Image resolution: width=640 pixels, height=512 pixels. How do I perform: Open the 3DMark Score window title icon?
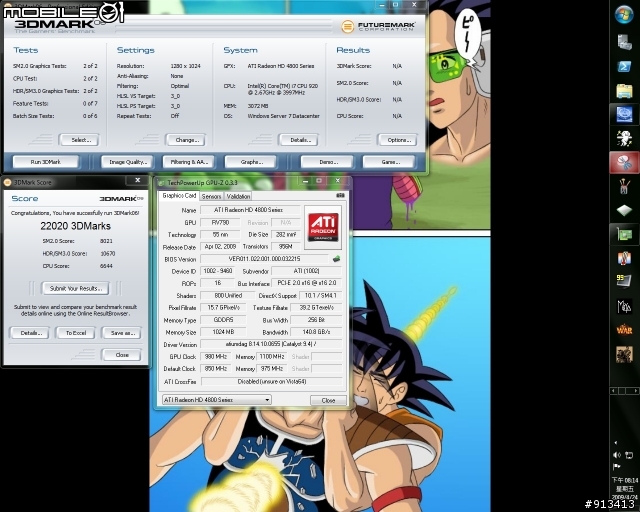[x=7, y=183]
